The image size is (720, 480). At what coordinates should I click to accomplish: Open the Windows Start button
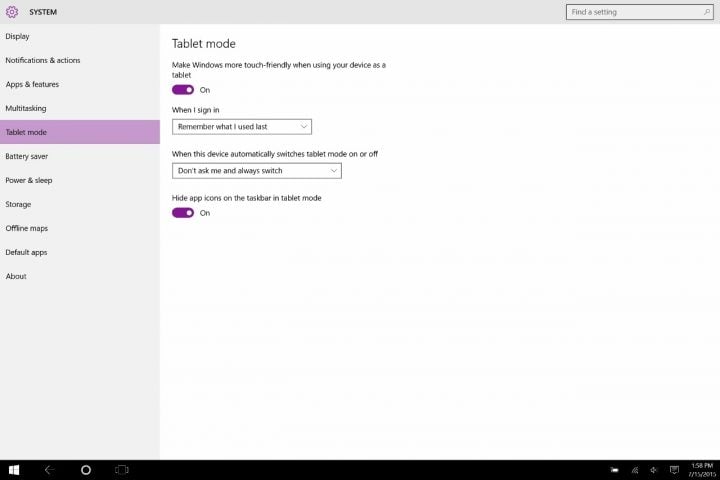[x=14, y=470]
